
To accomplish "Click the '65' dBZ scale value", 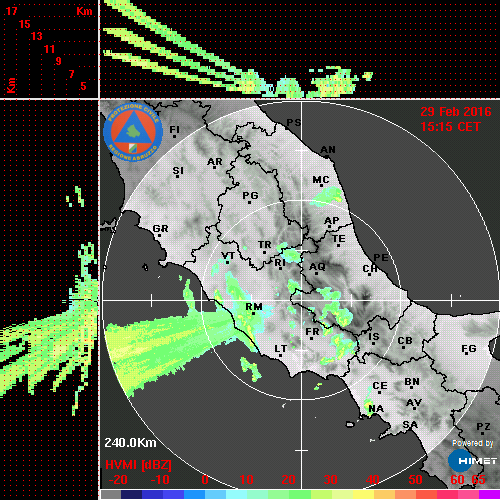I will [x=479, y=480].
